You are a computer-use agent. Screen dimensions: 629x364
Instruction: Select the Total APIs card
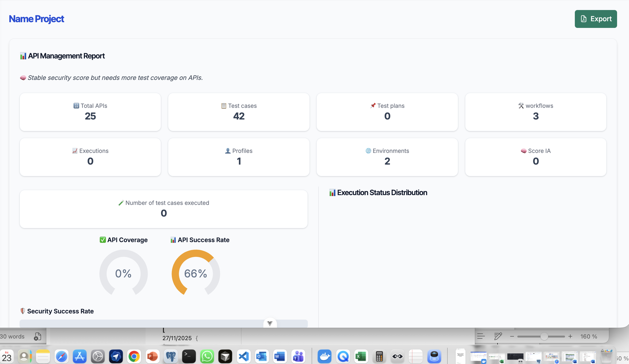pyautogui.click(x=90, y=112)
